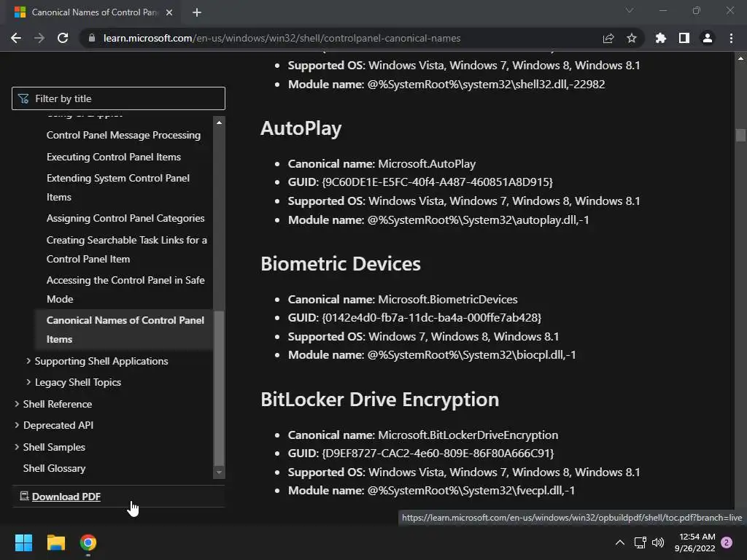Expand Supporting Shell Applications
The image size is (747, 560).
pos(28,361)
